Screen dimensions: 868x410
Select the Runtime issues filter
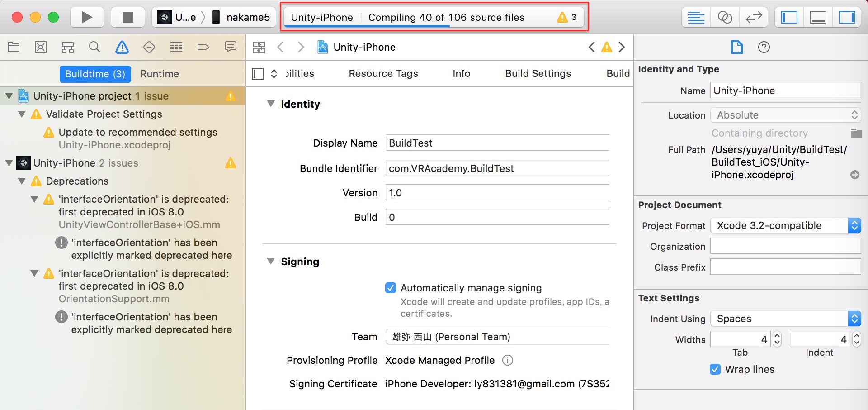point(159,74)
